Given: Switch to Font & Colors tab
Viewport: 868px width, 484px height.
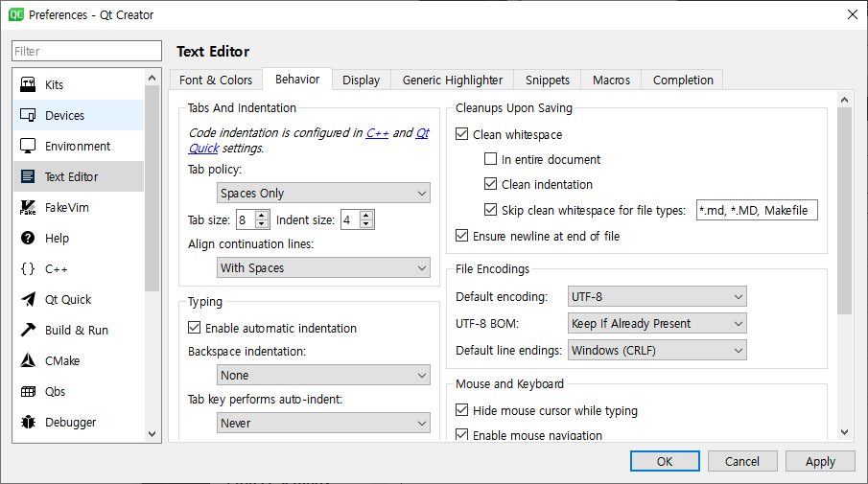Looking at the screenshot, I should (216, 81).
